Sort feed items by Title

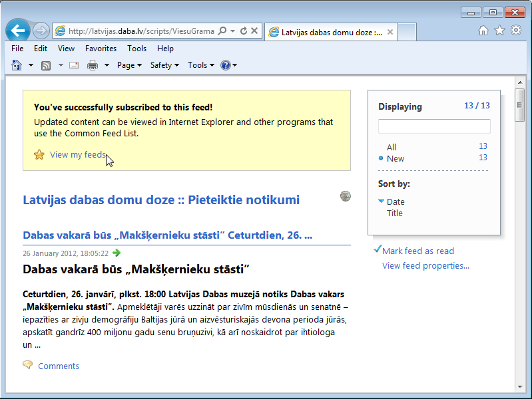point(395,213)
